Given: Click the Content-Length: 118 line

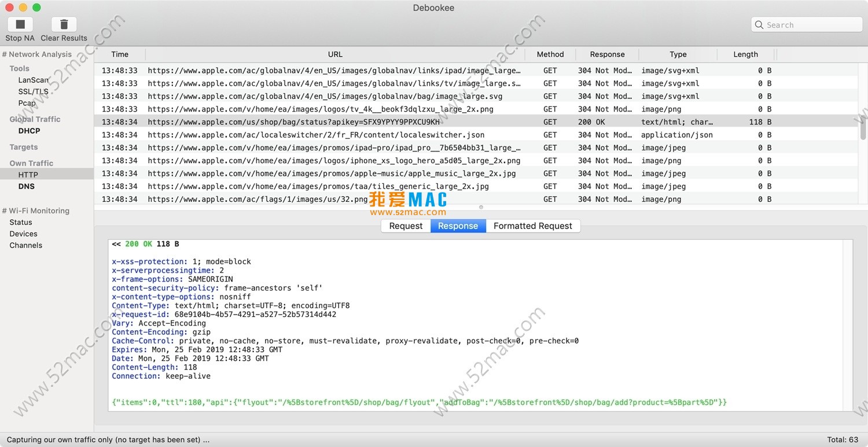Looking at the screenshot, I should pyautogui.click(x=155, y=367).
